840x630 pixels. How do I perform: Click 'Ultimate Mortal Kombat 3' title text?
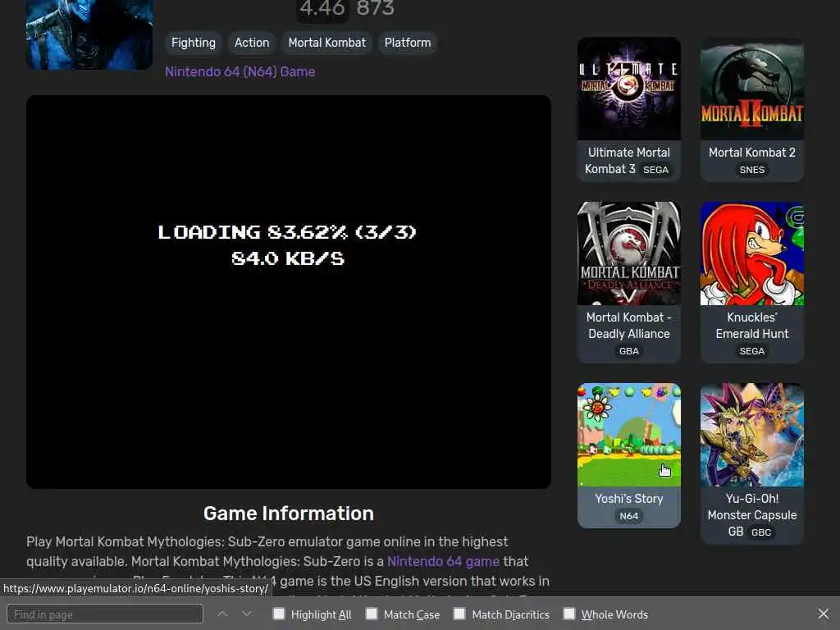coord(628,161)
